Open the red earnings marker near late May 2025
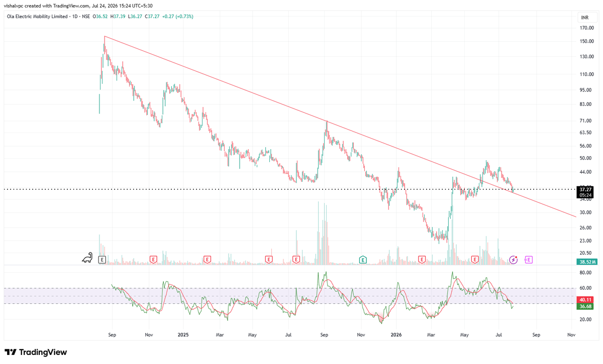603x364 pixels. click(269, 260)
